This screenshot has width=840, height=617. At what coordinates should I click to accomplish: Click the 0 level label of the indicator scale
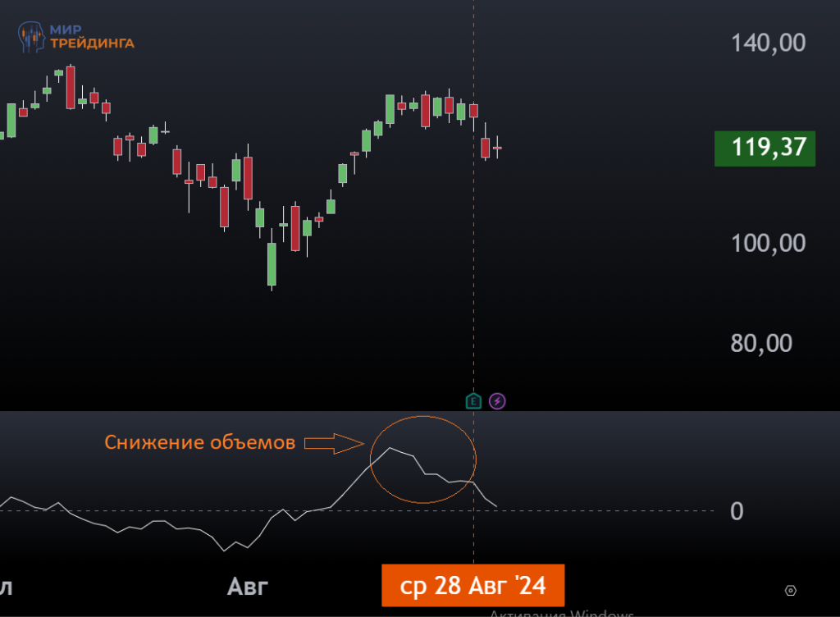737,511
